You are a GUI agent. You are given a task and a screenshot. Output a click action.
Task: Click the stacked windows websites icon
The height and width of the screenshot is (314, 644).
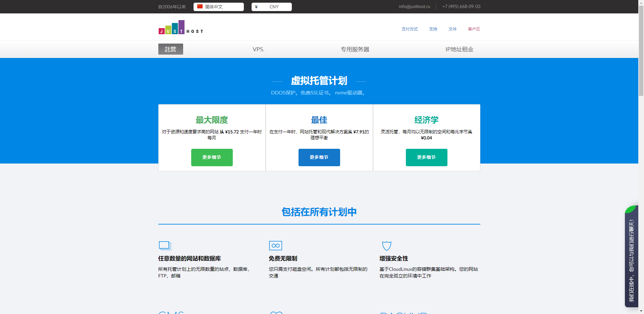pyautogui.click(x=165, y=246)
